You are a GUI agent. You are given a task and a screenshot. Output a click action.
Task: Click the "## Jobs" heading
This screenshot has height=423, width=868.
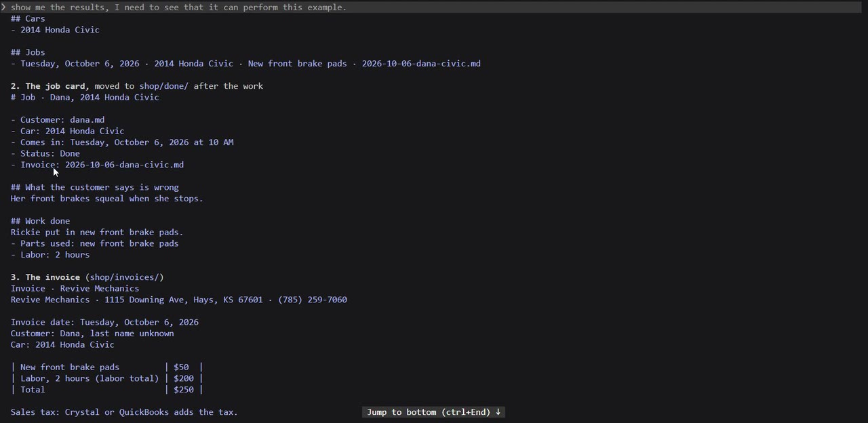click(28, 52)
